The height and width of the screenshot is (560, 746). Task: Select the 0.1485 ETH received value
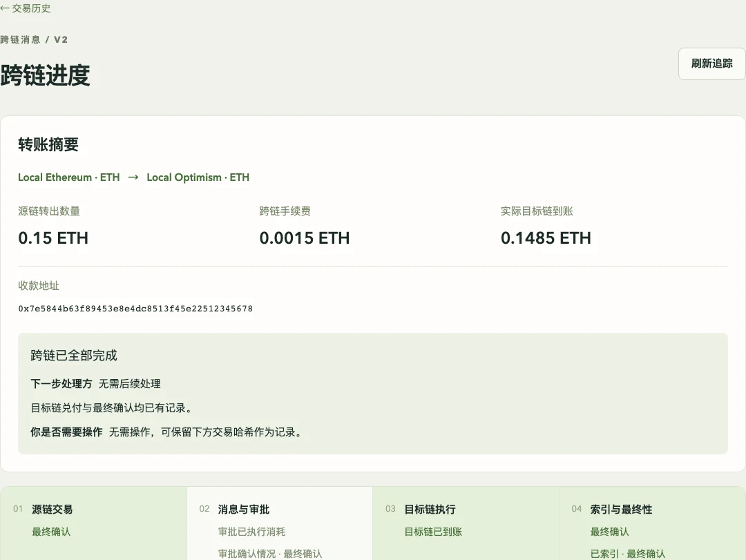point(546,238)
